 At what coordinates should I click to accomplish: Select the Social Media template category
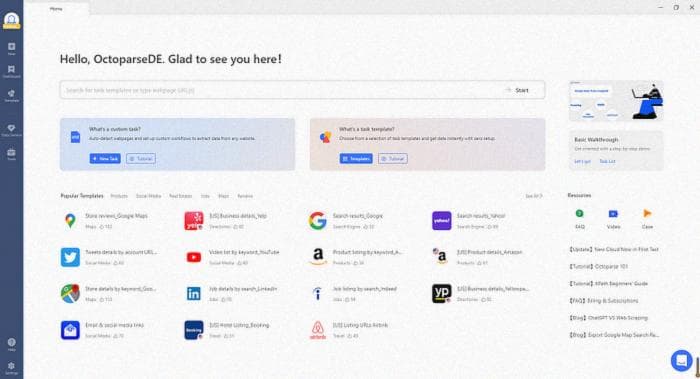148,196
